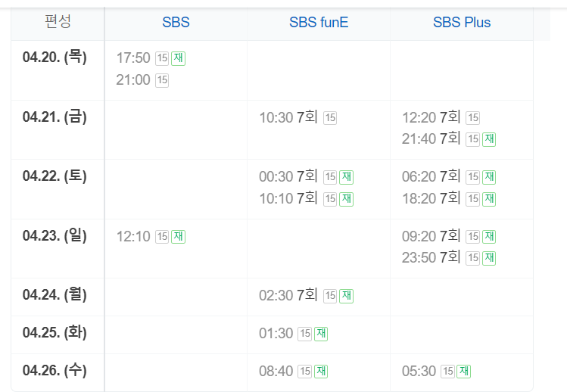Click the 15 rating badge beside 01:30
Image resolution: width=567 pixels, height=392 pixels.
pos(305,334)
